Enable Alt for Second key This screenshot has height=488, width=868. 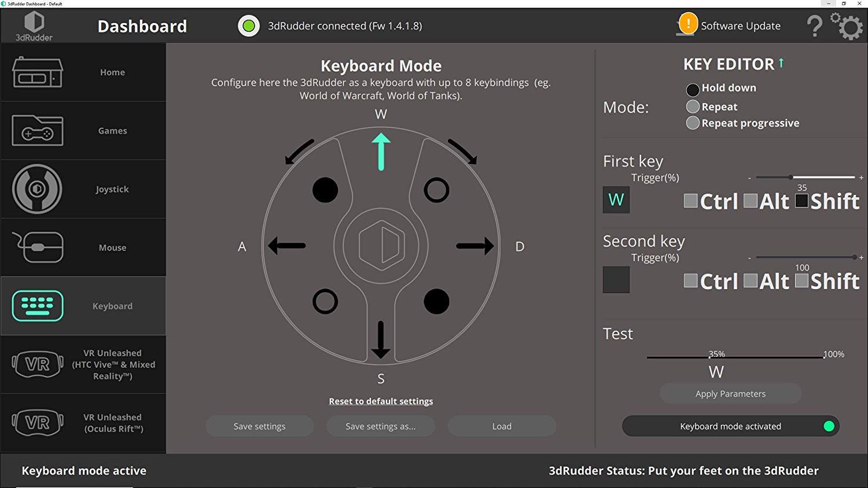coord(751,280)
